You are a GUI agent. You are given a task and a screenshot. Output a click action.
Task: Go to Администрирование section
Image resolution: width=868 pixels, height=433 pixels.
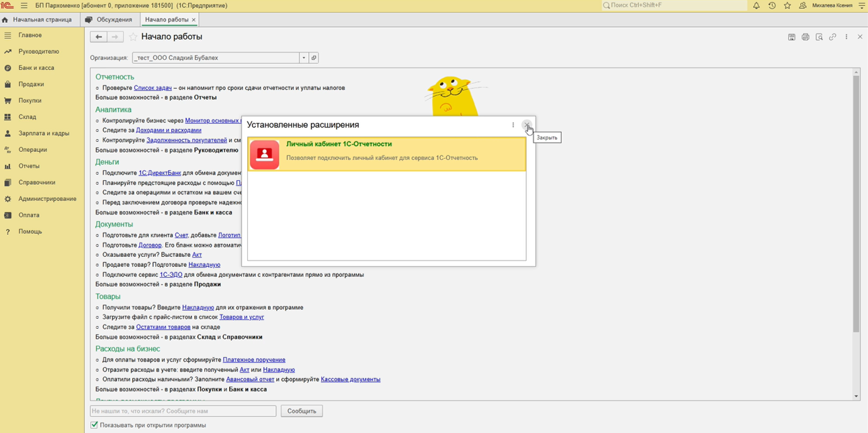(x=48, y=199)
